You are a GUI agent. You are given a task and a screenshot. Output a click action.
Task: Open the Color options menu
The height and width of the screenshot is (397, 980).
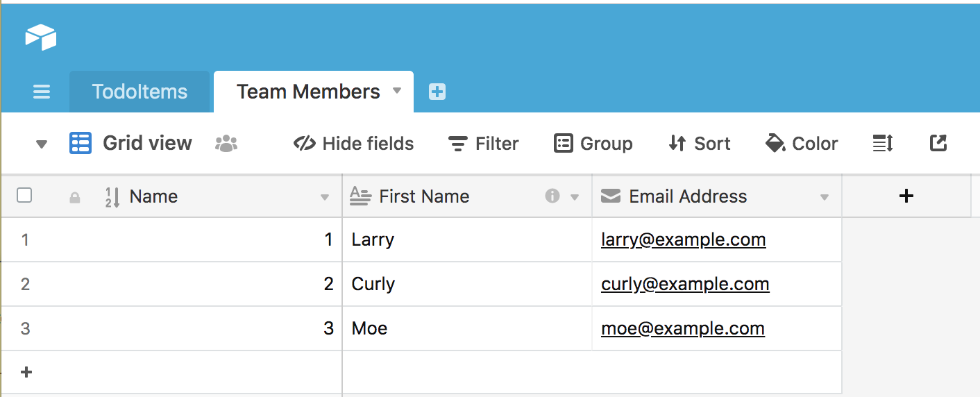[x=802, y=144]
